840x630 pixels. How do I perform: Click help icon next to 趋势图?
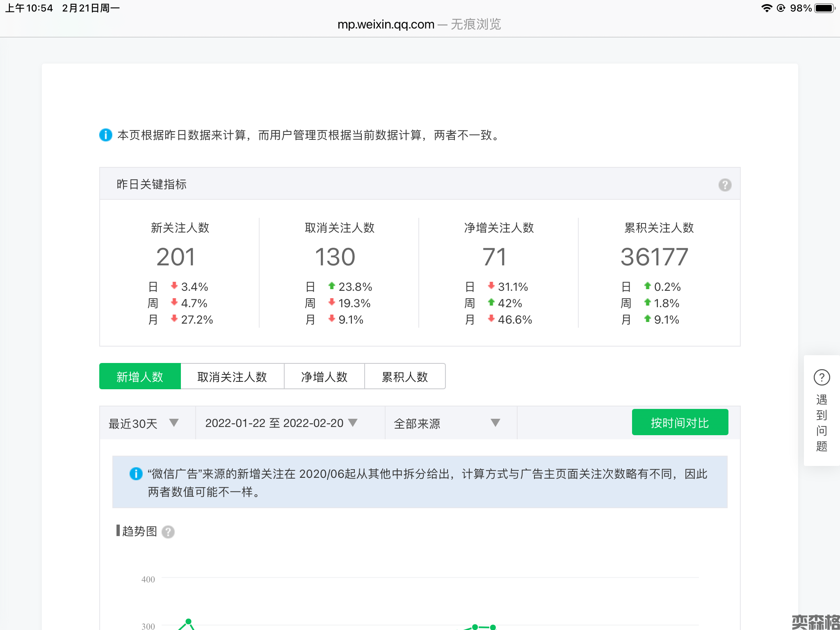(168, 532)
